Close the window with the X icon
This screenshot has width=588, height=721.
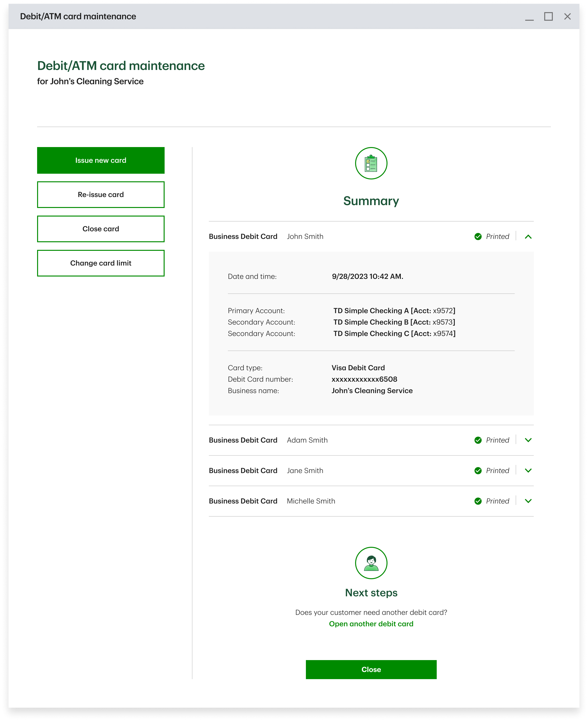[567, 16]
